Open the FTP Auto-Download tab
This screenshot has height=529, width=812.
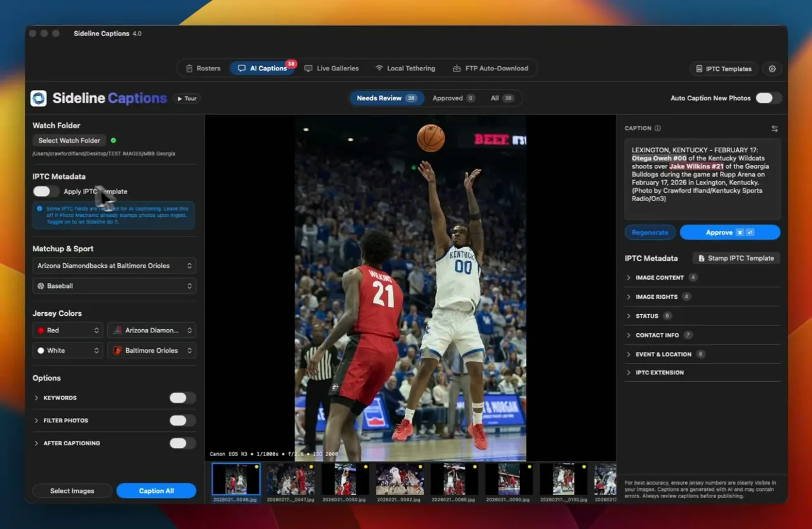[490, 69]
